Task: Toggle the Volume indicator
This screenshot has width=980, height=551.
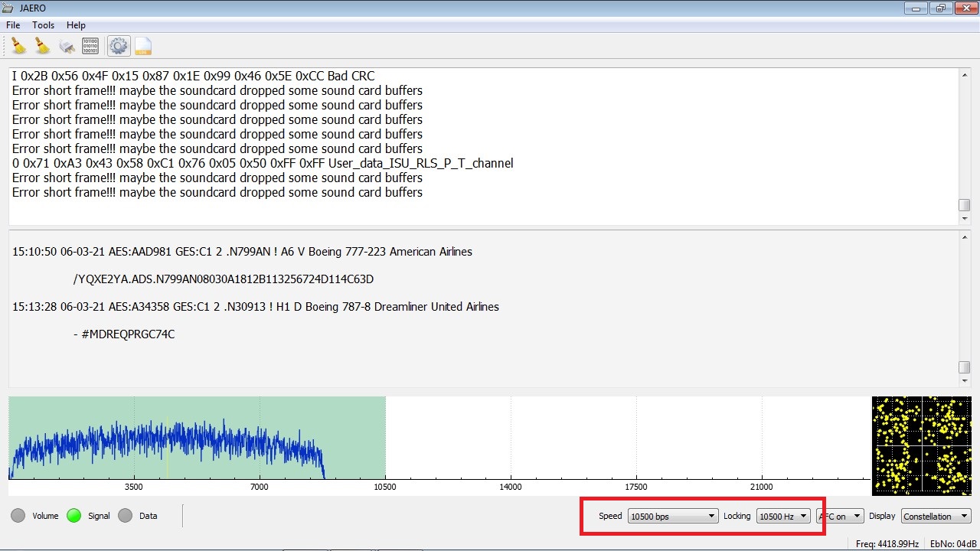Action: pos(17,515)
